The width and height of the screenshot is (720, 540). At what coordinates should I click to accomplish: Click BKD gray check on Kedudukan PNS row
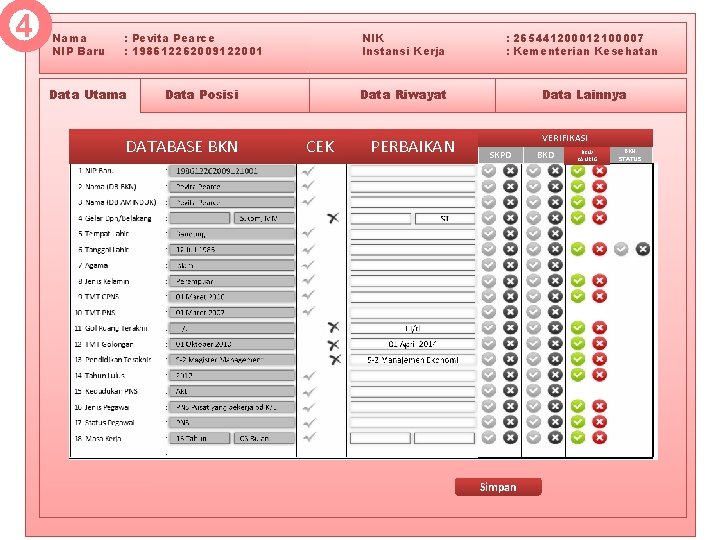pyautogui.click(x=533, y=390)
